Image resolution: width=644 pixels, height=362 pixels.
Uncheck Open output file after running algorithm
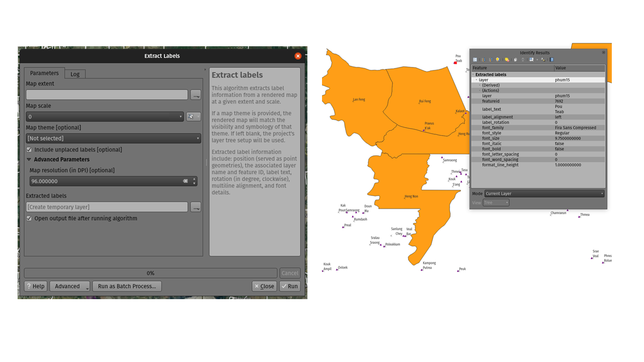tap(29, 219)
